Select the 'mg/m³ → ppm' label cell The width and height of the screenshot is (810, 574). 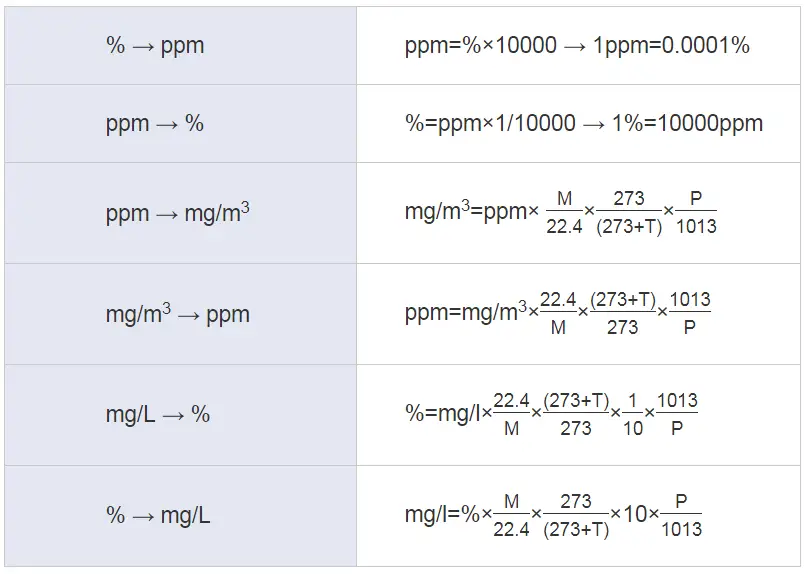(x=180, y=314)
